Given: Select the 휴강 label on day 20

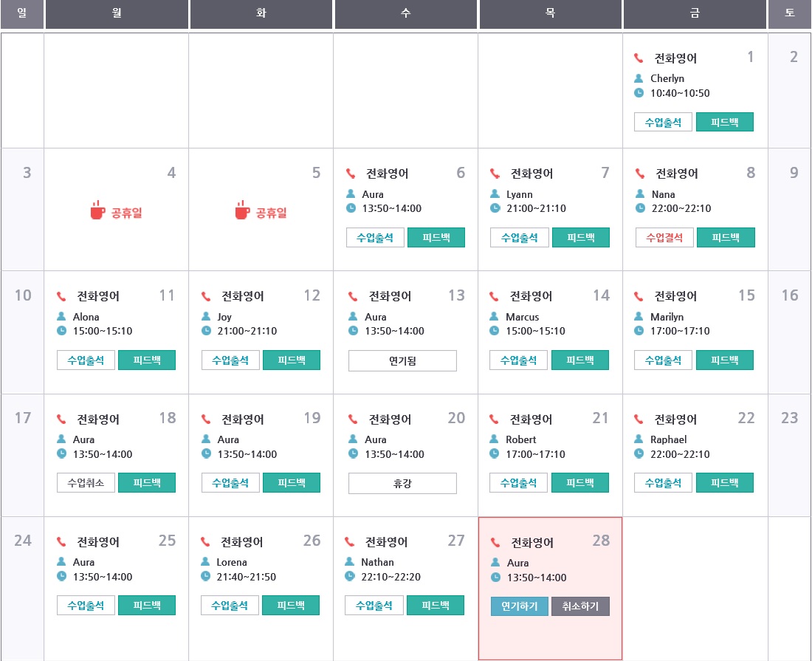Looking at the screenshot, I should coord(402,483).
